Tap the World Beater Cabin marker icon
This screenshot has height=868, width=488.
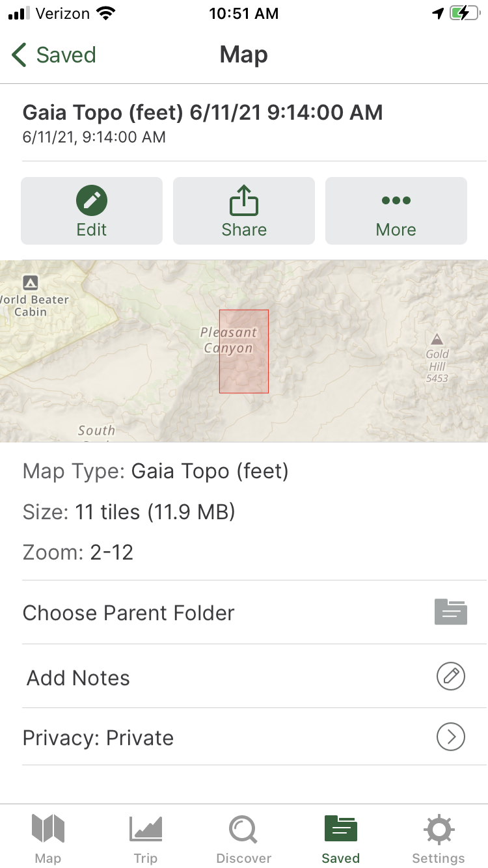(30, 282)
